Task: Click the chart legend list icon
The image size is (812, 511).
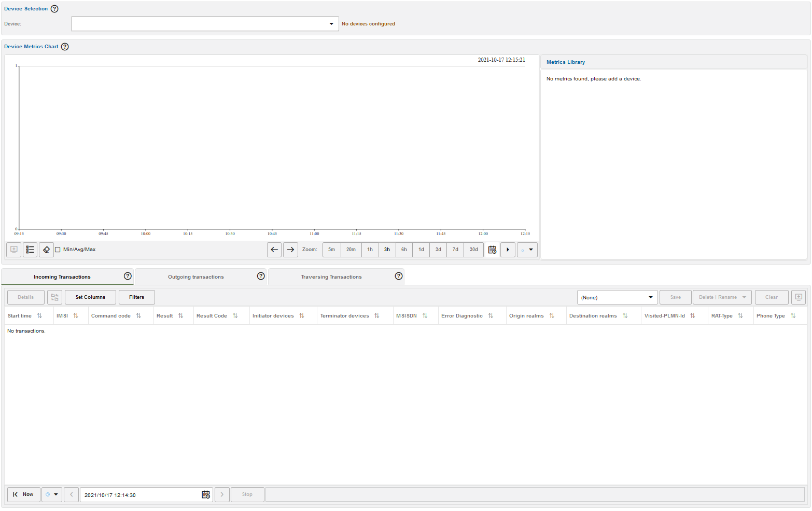Action: 30,250
